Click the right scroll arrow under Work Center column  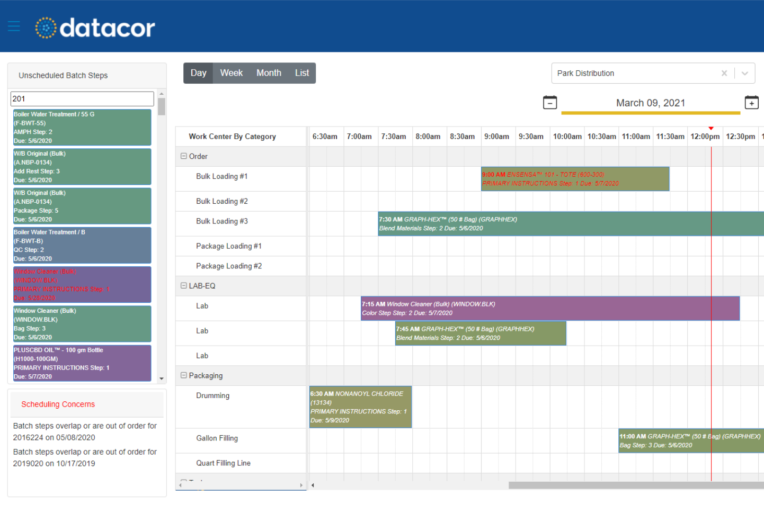301,485
